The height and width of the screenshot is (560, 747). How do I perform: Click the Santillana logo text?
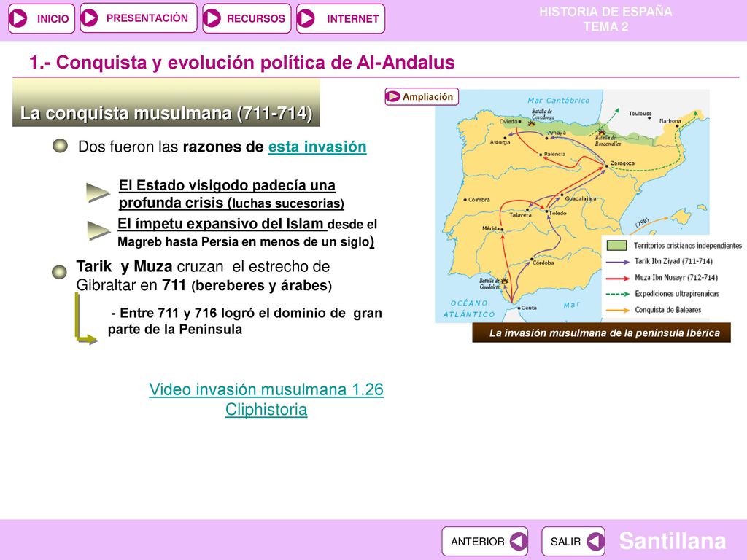pos(672,541)
